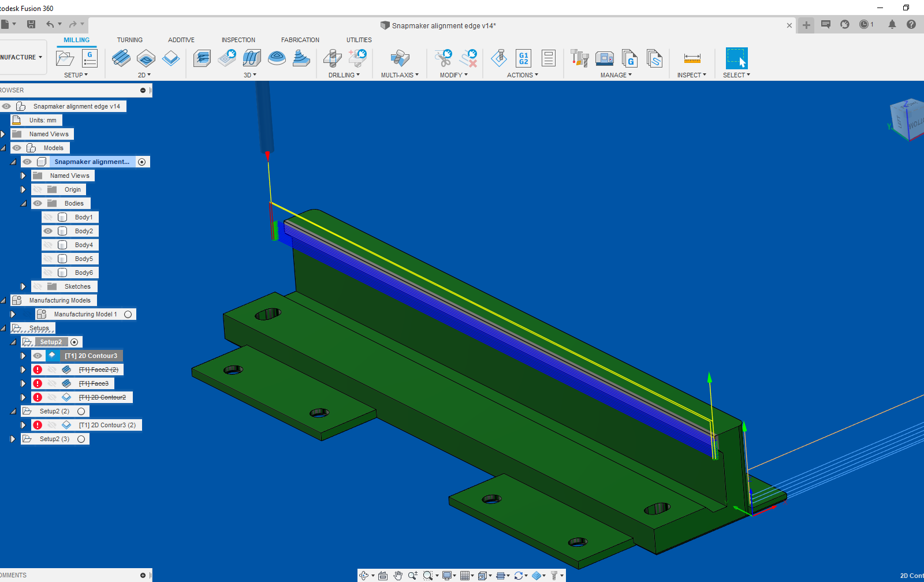Select the [T1] 2D Contour3 operation
Screen dimensions: 924x582
point(90,356)
